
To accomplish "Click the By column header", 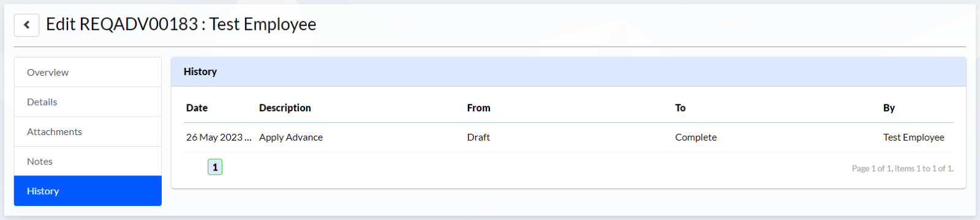I will point(889,108).
